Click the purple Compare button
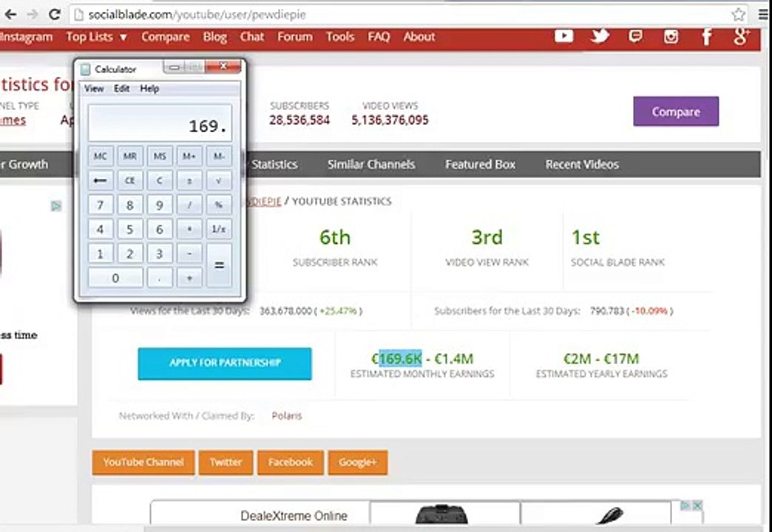 676,112
